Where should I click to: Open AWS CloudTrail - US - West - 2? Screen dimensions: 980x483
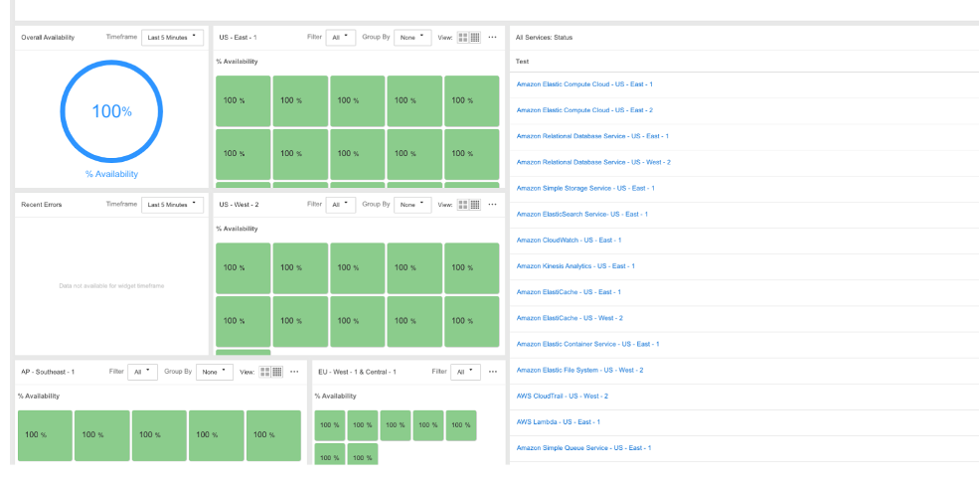tap(562, 397)
